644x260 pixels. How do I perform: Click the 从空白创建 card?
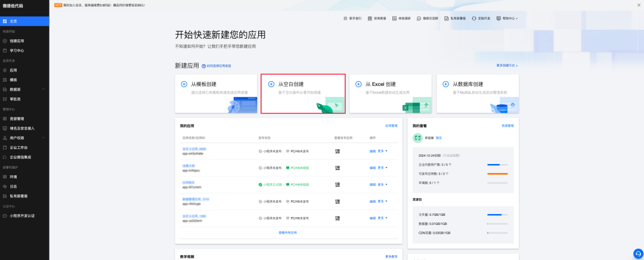click(303, 94)
